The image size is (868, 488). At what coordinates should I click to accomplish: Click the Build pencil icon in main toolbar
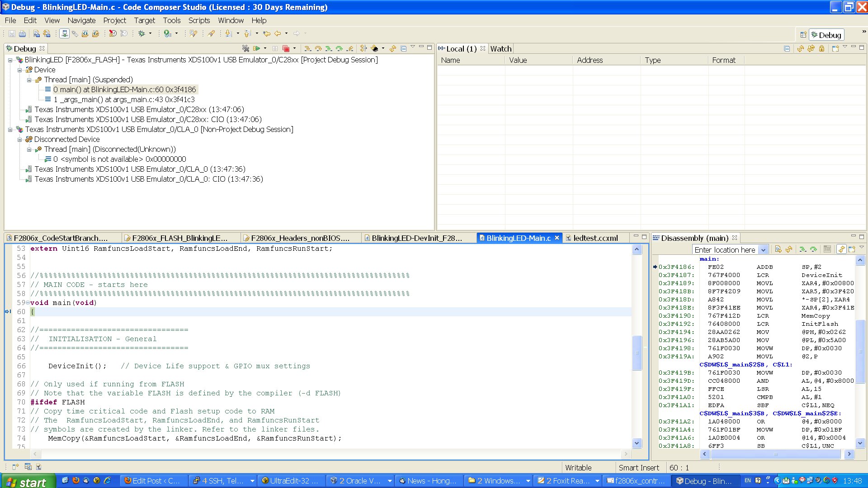coord(211,33)
